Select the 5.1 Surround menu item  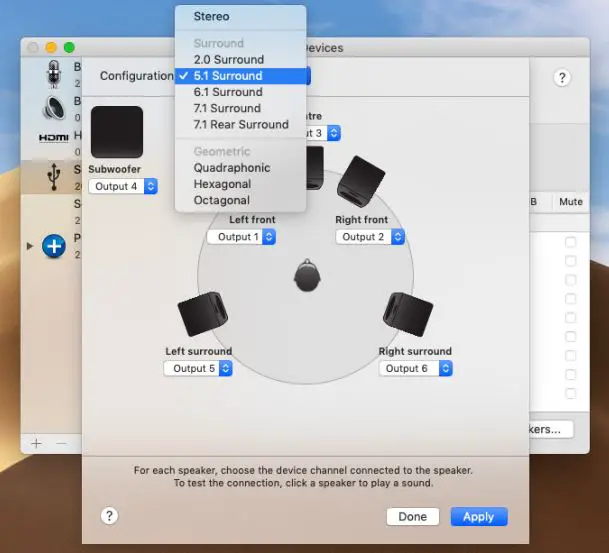[x=240, y=76]
